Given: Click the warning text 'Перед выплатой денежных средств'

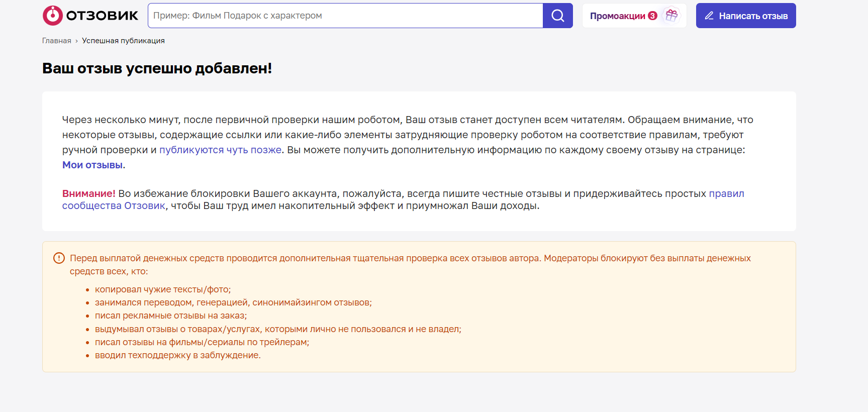Looking at the screenshot, I should [x=410, y=265].
